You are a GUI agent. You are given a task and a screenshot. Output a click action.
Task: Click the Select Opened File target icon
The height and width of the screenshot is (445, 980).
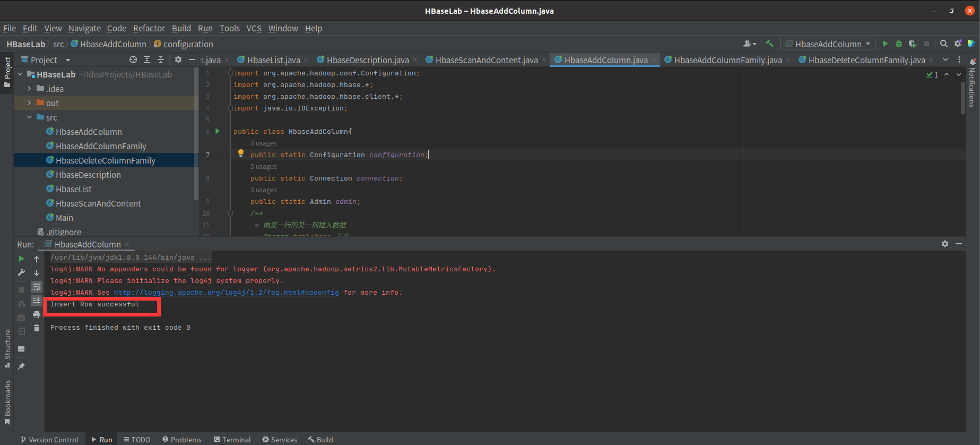[x=133, y=60]
